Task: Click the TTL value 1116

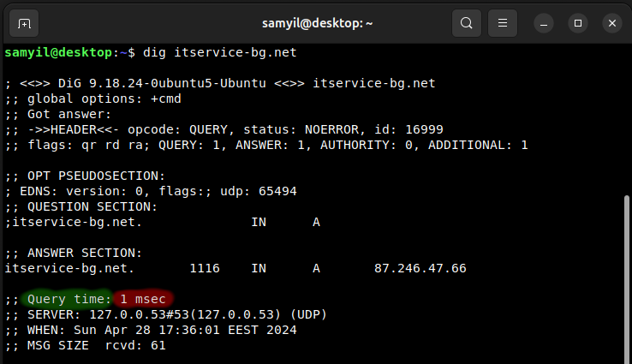Action: click(205, 268)
